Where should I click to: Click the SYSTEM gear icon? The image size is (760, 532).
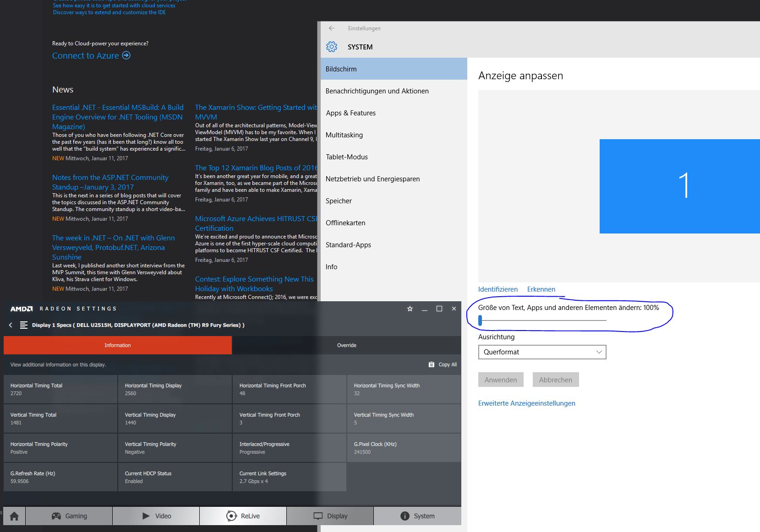[332, 47]
